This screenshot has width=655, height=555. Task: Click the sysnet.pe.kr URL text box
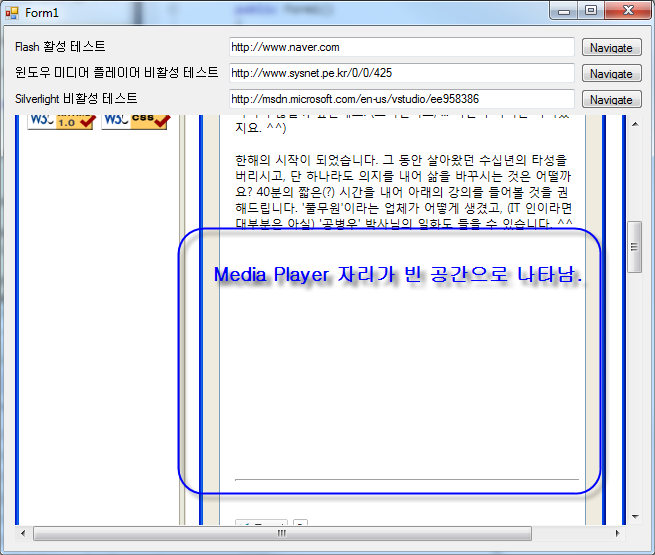point(401,73)
